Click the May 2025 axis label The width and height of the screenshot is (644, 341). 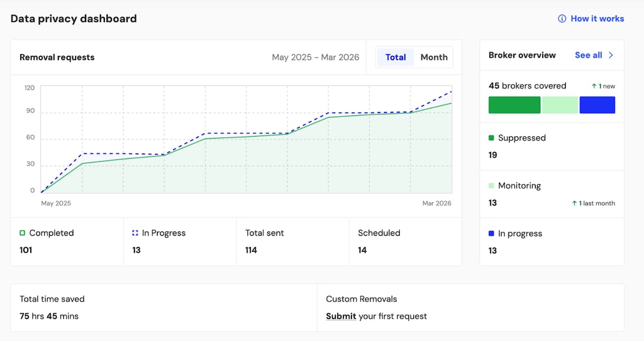click(x=56, y=203)
